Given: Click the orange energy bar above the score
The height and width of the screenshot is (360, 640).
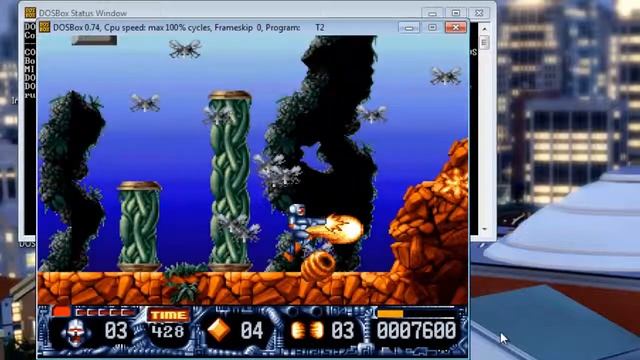Looking at the screenshot, I should tap(390, 313).
